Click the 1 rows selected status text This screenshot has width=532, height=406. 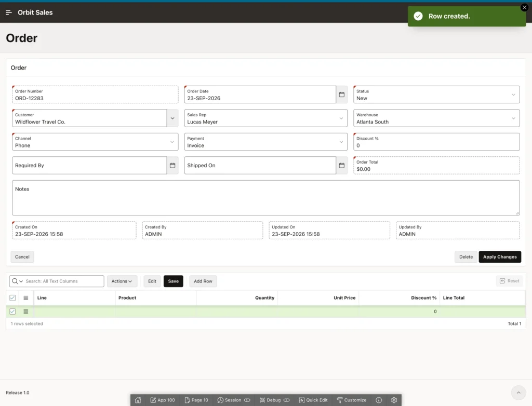coord(27,323)
